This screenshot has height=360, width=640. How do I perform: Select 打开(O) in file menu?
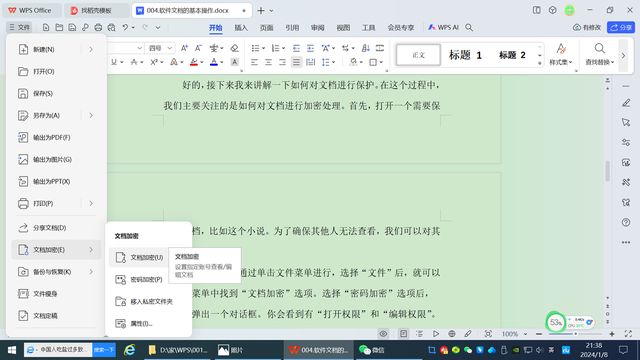pos(56,71)
